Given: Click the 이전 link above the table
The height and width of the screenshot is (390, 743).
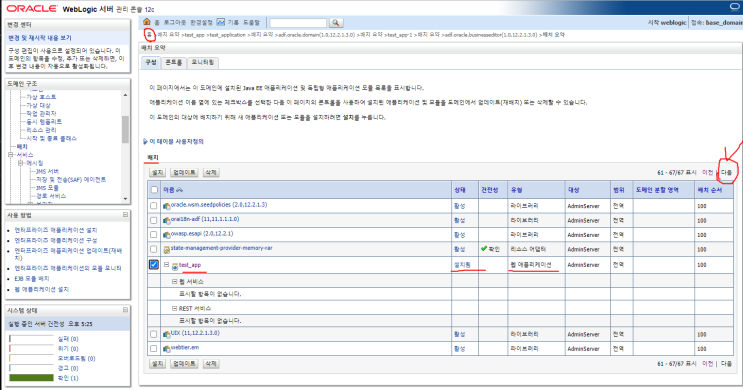Looking at the screenshot, I should [707, 172].
